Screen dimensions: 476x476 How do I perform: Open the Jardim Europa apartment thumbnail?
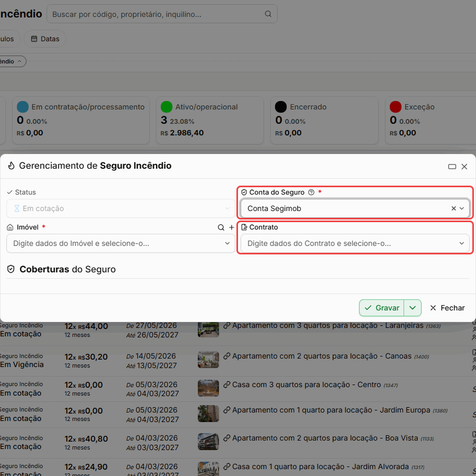[x=208, y=414]
